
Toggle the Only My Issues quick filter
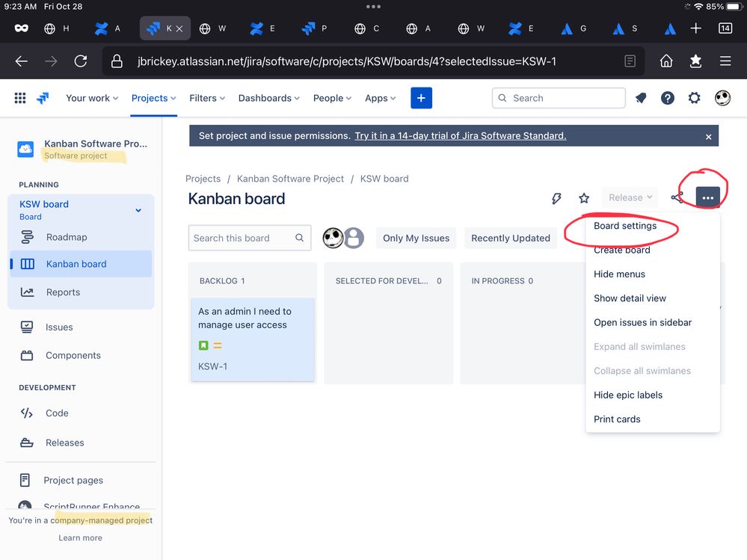[x=416, y=238]
